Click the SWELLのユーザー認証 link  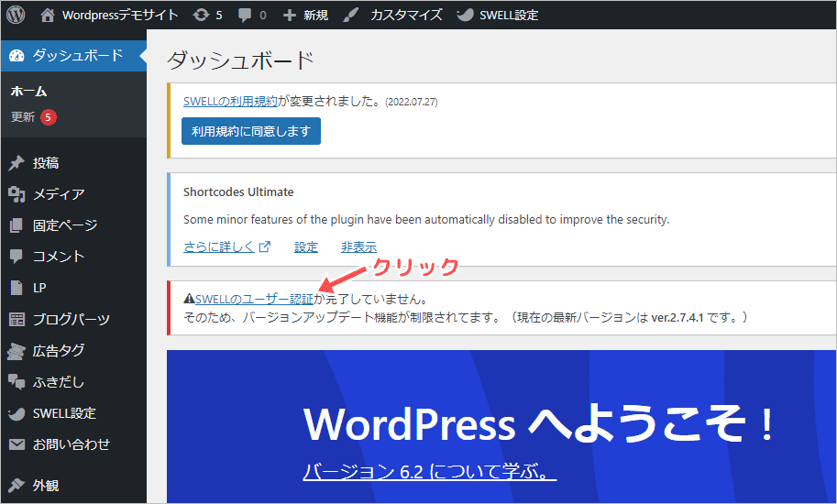tap(254, 299)
